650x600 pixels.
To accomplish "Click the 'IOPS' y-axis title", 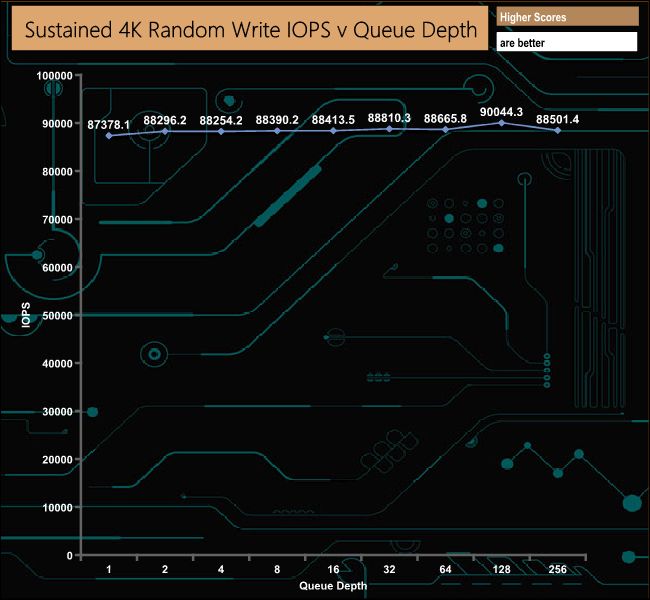I will coord(27,316).
